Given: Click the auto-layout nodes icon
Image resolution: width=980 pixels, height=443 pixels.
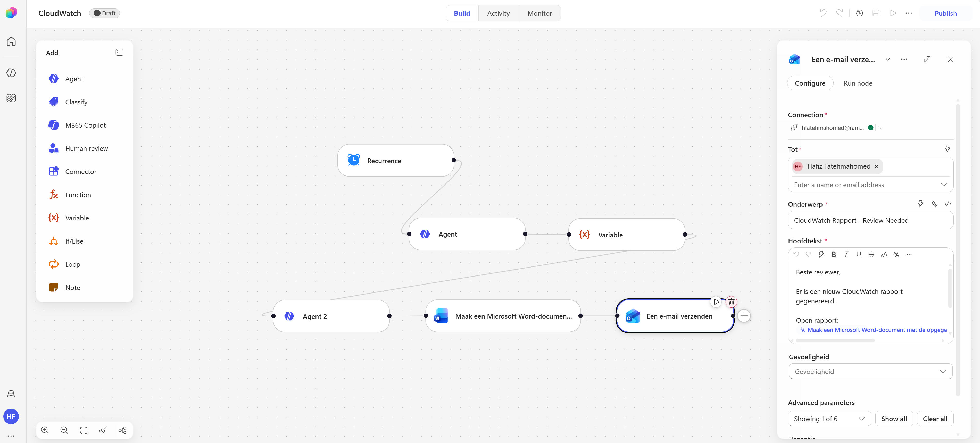Looking at the screenshot, I should pos(122,430).
